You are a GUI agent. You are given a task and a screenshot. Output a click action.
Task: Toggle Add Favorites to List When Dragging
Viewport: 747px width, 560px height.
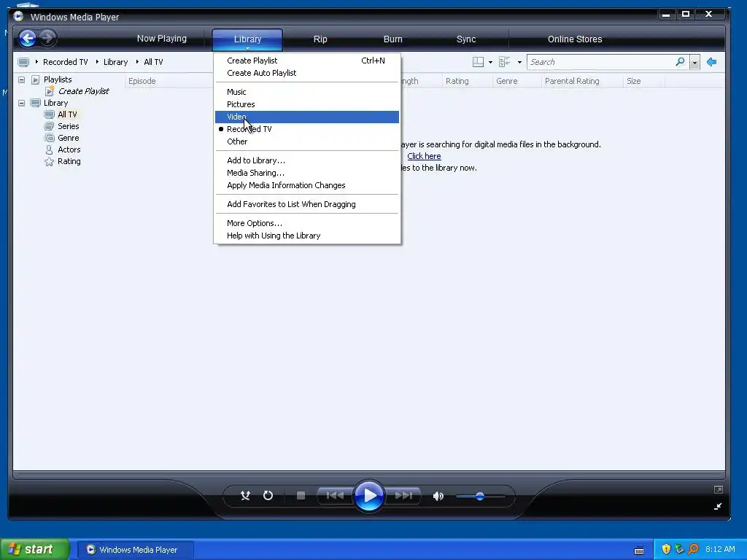coord(307,204)
